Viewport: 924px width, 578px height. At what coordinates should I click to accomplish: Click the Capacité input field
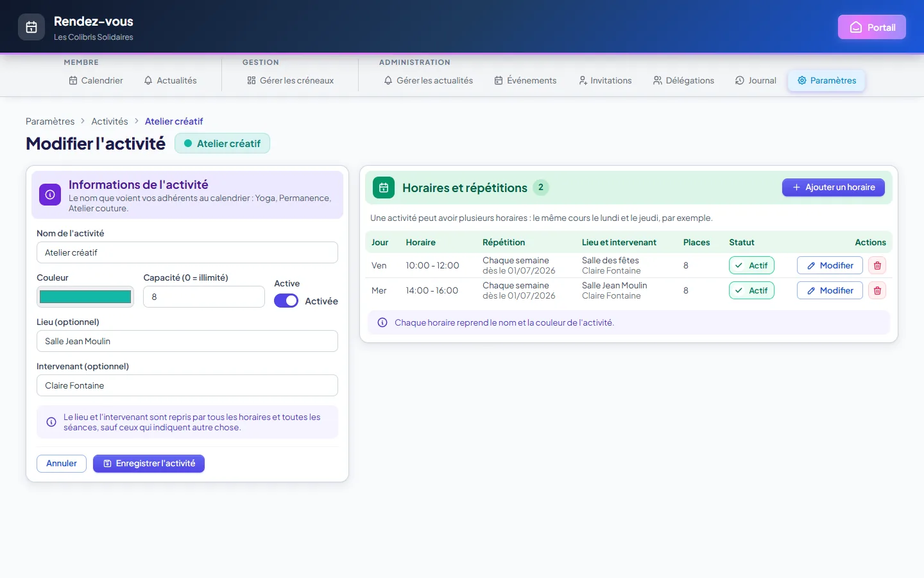[204, 297]
